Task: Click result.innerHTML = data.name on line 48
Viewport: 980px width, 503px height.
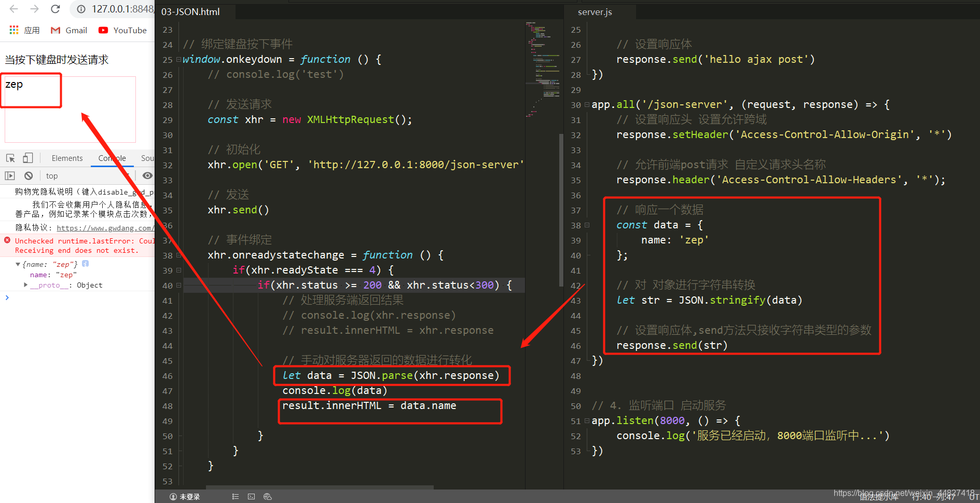Action: click(x=369, y=405)
